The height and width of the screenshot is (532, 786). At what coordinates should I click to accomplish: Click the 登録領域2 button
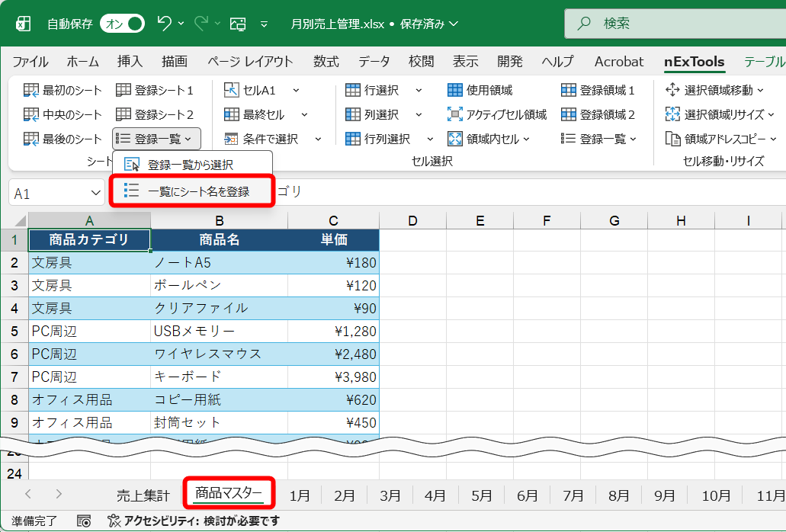[598, 115]
